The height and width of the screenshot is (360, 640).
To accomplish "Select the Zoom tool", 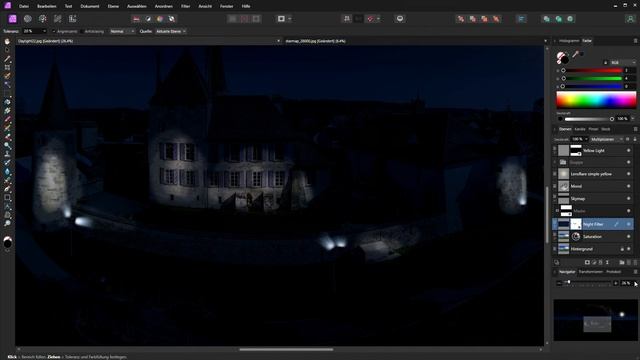I will coord(7,223).
